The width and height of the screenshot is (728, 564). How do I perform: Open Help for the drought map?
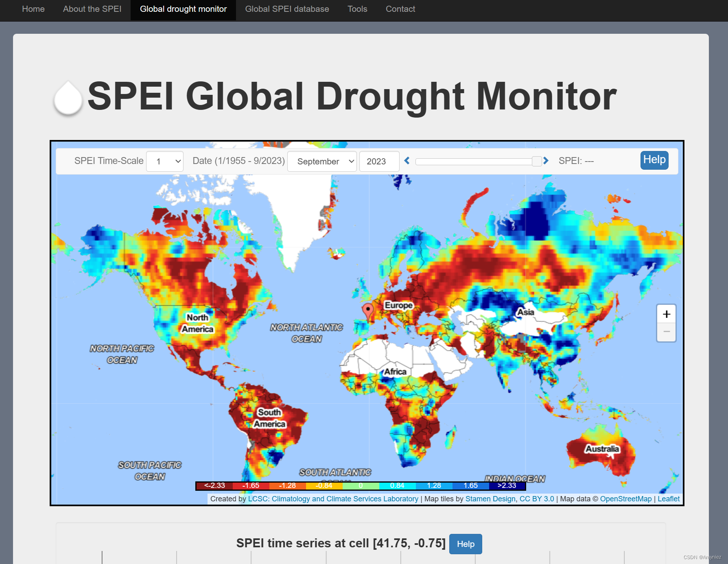click(654, 160)
